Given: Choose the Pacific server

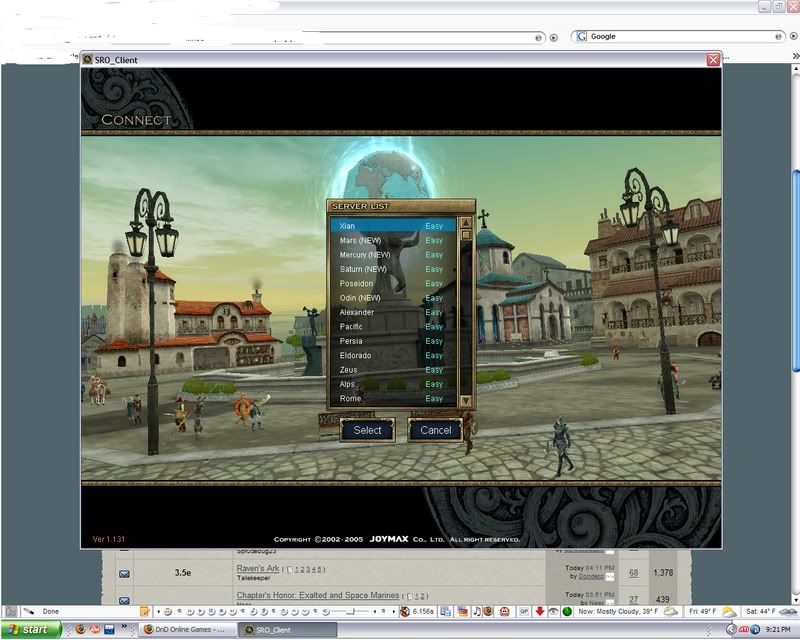Looking at the screenshot, I should (x=393, y=326).
